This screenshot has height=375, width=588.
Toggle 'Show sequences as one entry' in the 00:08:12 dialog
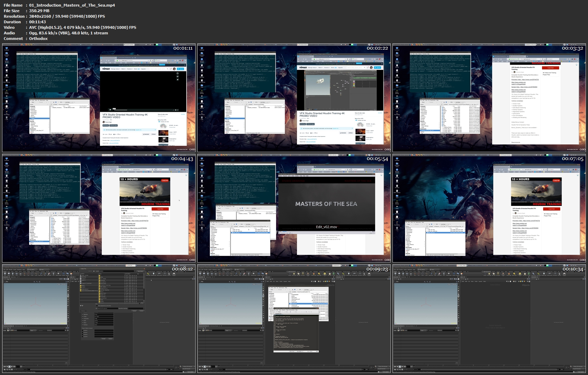(x=97, y=306)
